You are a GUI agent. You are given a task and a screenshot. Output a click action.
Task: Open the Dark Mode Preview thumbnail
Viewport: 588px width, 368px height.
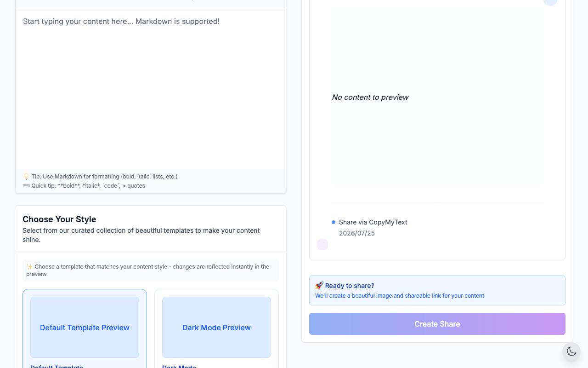[216, 327]
